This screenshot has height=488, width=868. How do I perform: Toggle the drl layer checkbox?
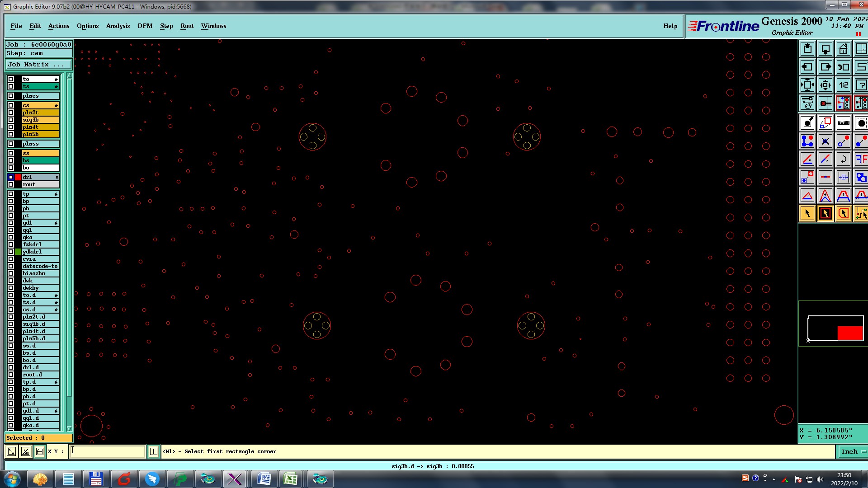coord(11,177)
